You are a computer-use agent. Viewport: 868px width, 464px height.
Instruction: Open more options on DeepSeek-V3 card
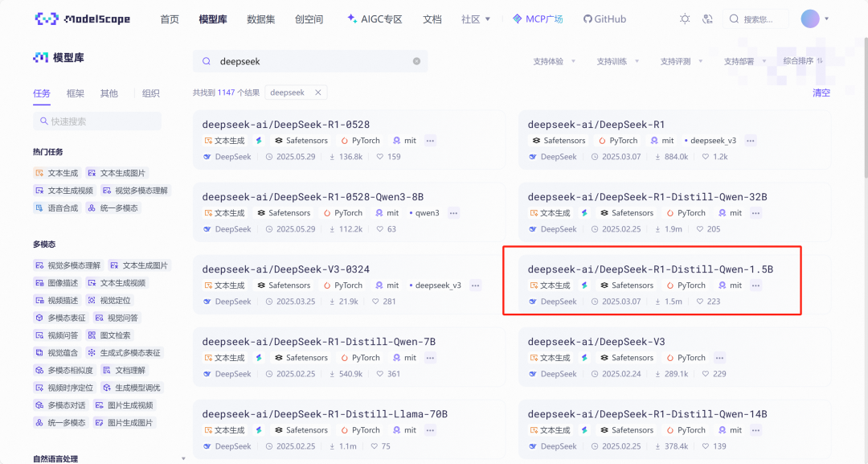point(719,358)
